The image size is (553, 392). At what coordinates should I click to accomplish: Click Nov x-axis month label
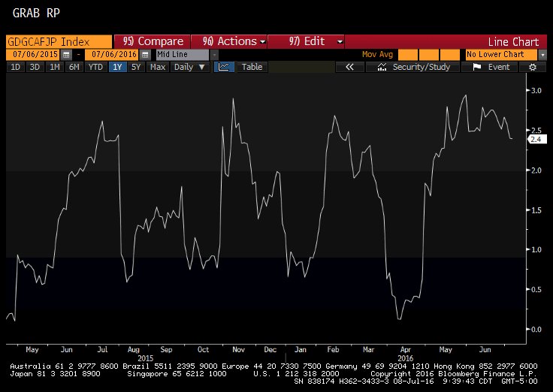[238, 349]
